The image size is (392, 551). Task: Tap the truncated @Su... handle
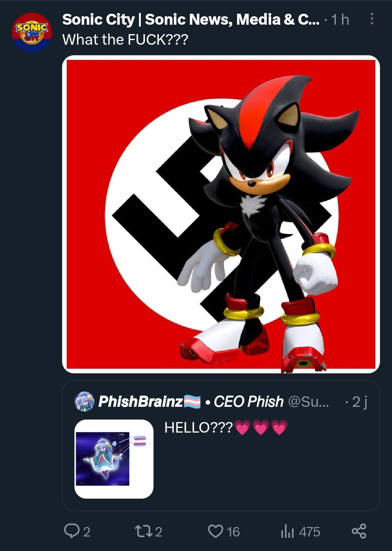[309, 402]
